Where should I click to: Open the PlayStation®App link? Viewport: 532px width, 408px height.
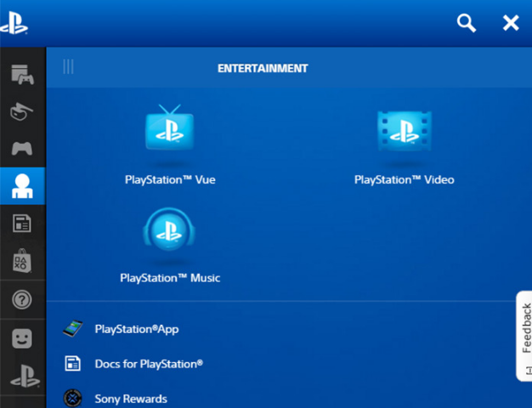[x=136, y=329]
